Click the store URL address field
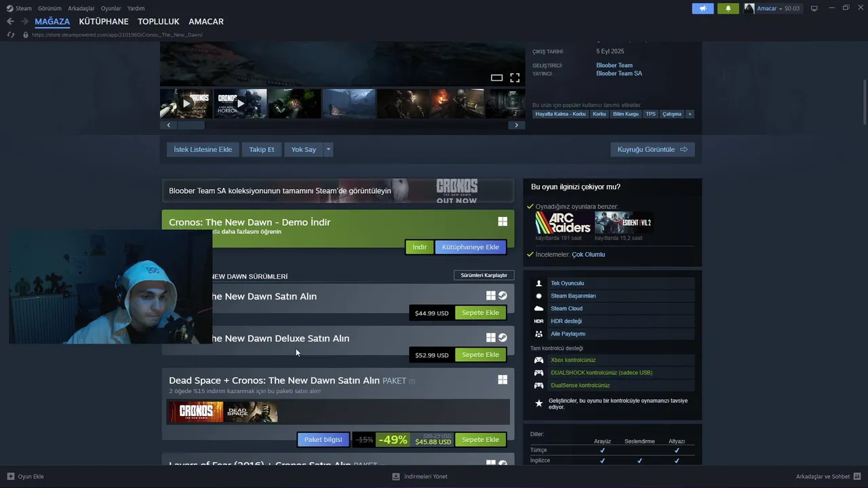Image resolution: width=868 pixels, height=488 pixels. click(117, 35)
